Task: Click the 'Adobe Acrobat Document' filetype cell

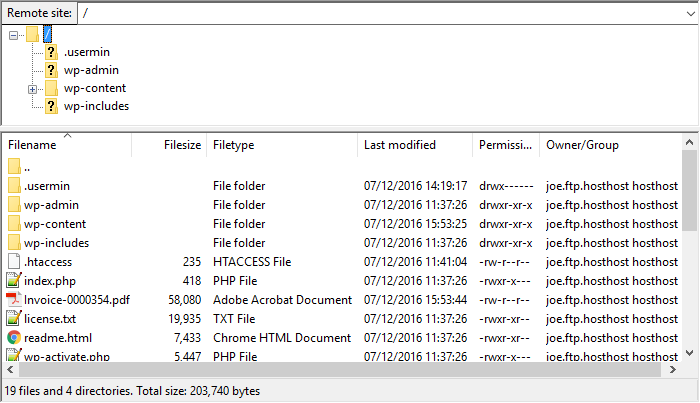Action: 282,300
